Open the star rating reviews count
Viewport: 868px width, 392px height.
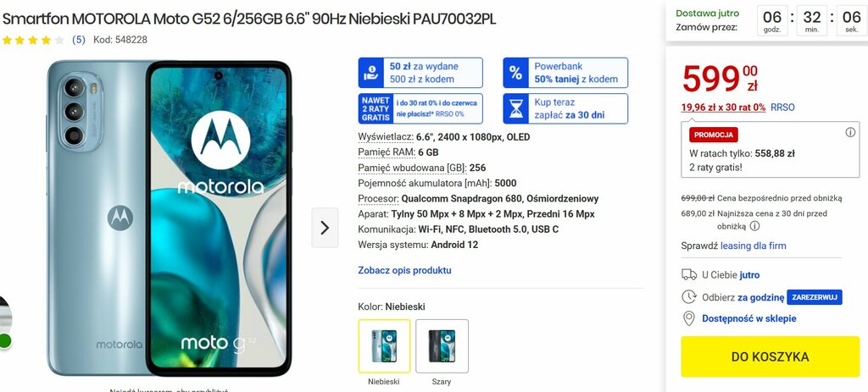pos(79,40)
